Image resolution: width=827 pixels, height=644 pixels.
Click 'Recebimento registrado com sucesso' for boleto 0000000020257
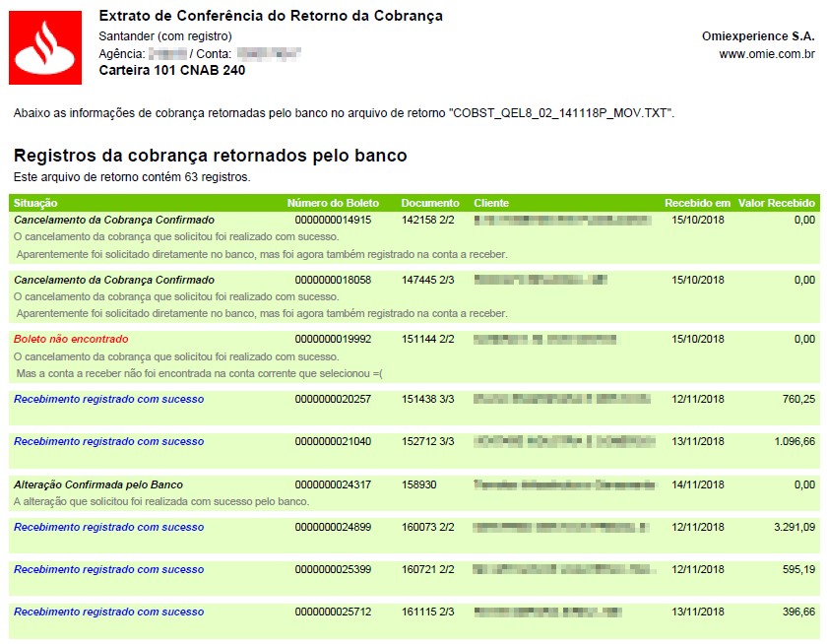click(108, 399)
